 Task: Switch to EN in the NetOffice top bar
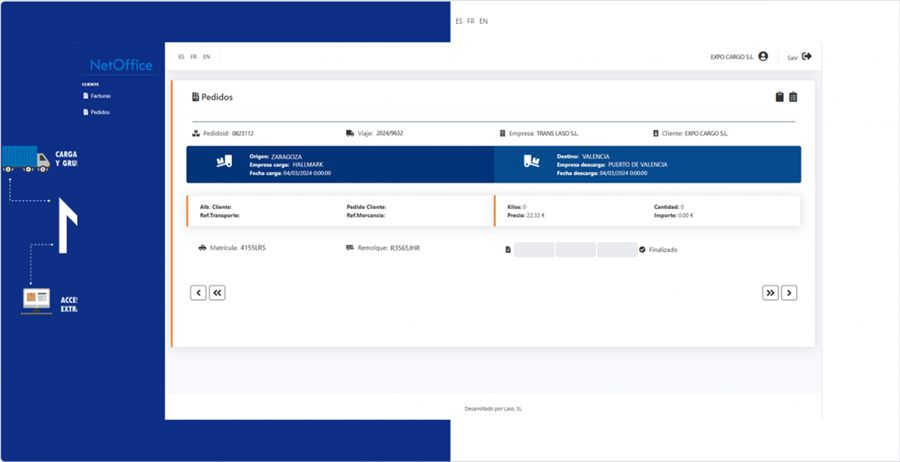pos(207,57)
